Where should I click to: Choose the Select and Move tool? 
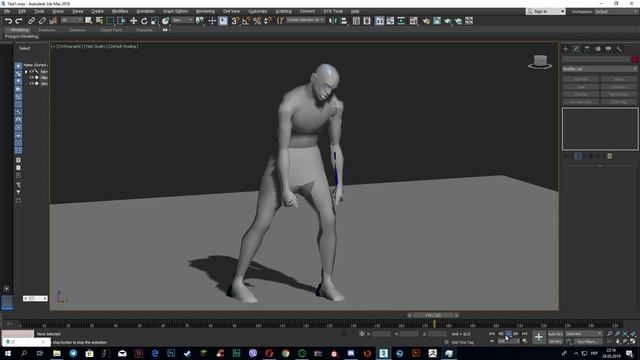(x=133, y=20)
